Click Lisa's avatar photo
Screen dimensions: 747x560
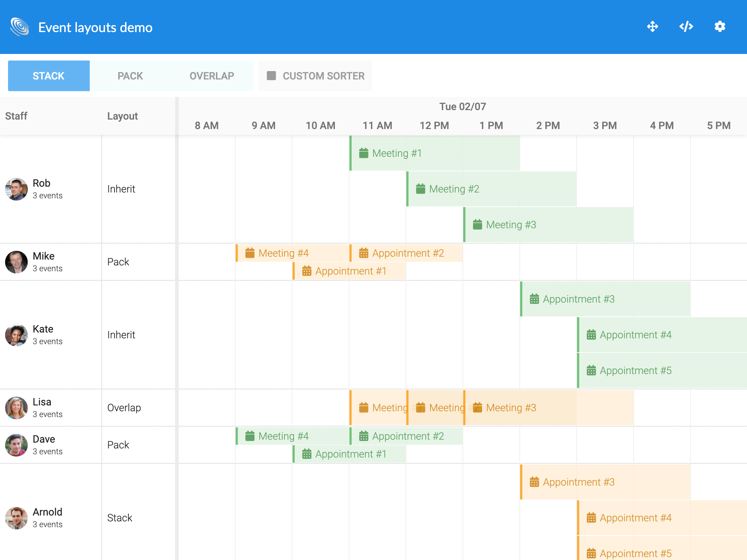tap(16, 408)
